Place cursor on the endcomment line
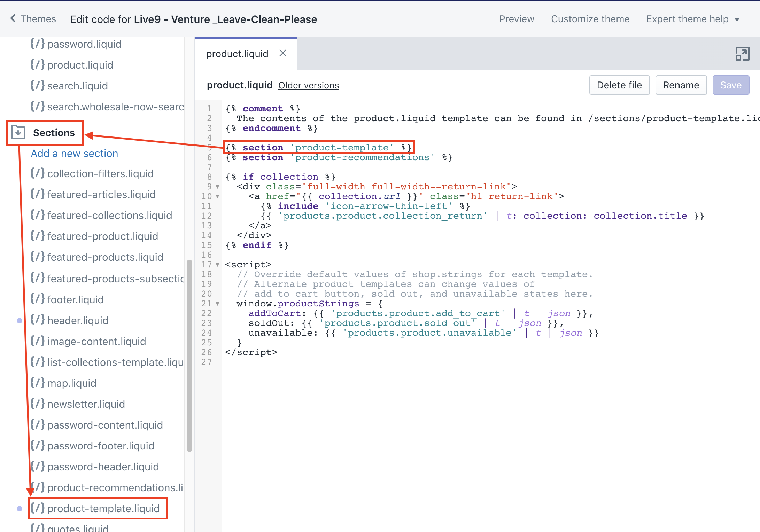The image size is (760, 532). click(x=272, y=128)
